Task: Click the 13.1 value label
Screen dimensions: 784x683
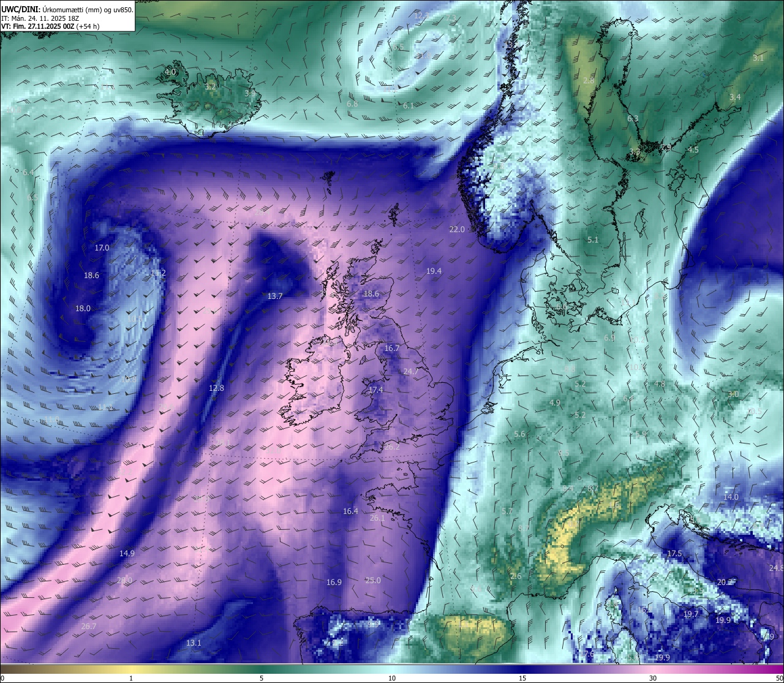Action: coord(194,643)
